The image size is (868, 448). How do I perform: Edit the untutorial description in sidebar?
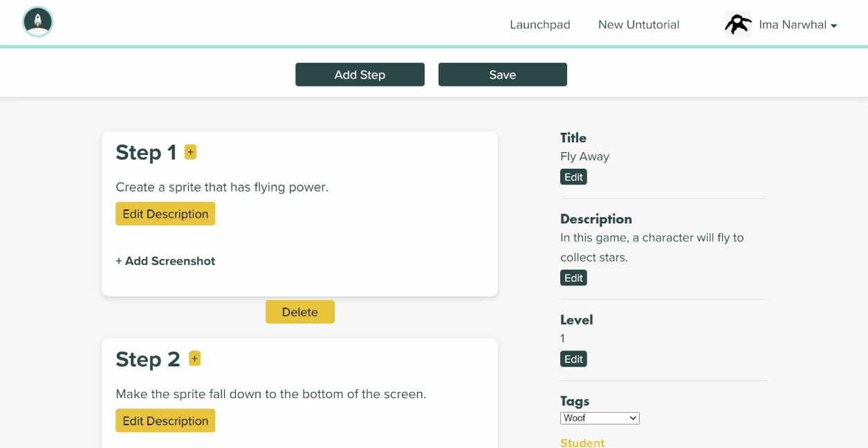pyautogui.click(x=573, y=278)
